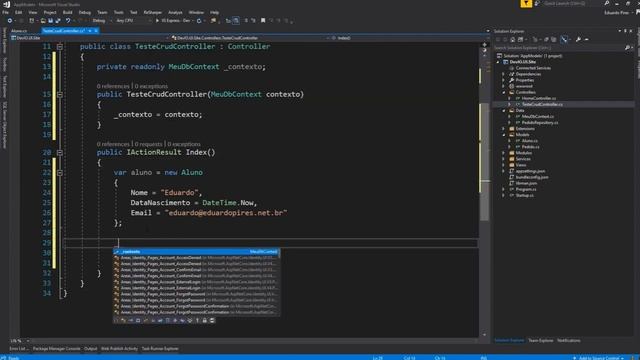Open the Edit menu

(18, 13)
